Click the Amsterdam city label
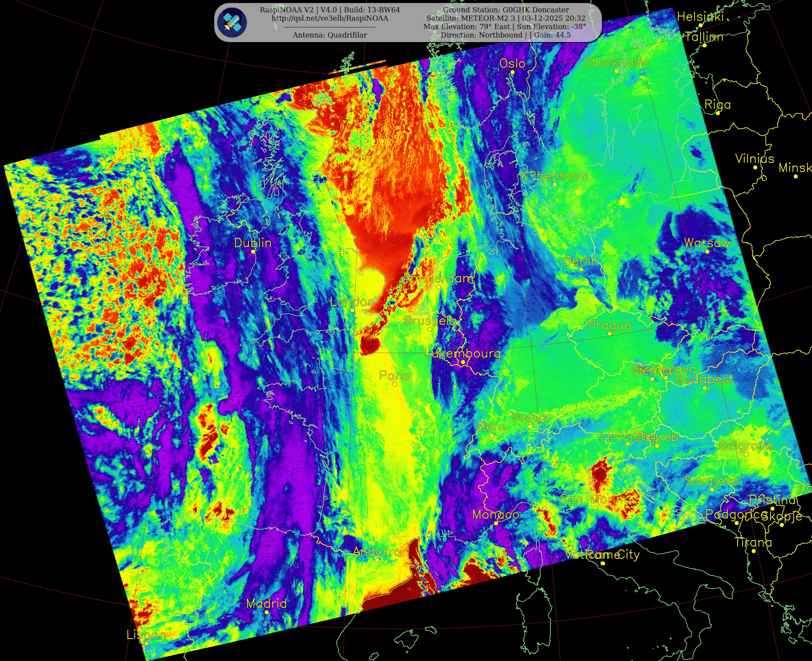Viewport: 812px width, 661px height. pos(438,278)
